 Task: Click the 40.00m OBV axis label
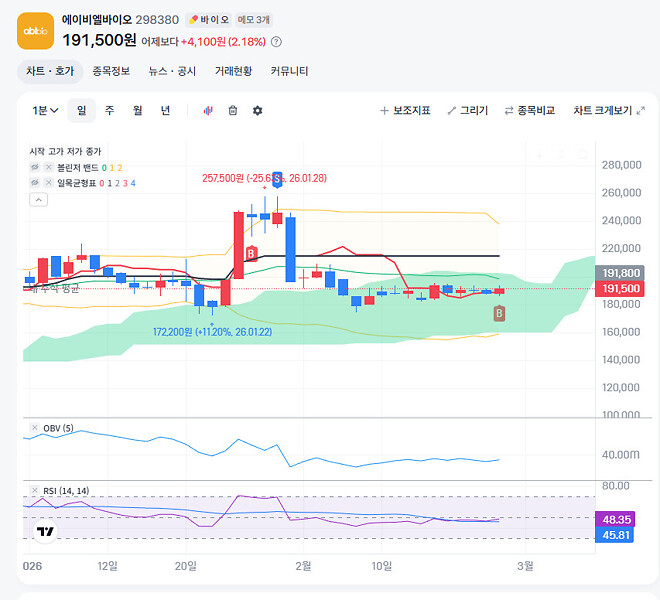coord(620,455)
